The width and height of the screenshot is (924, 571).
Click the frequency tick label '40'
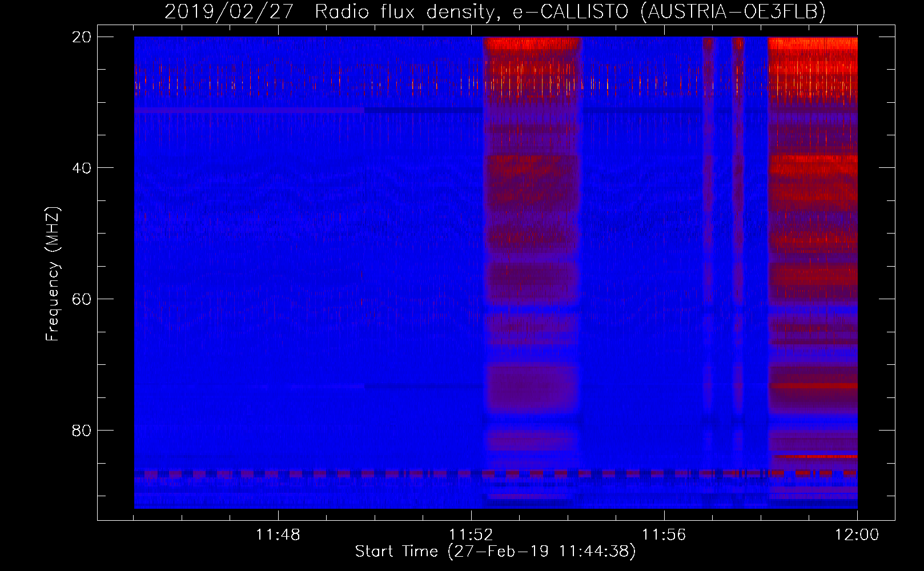point(82,168)
